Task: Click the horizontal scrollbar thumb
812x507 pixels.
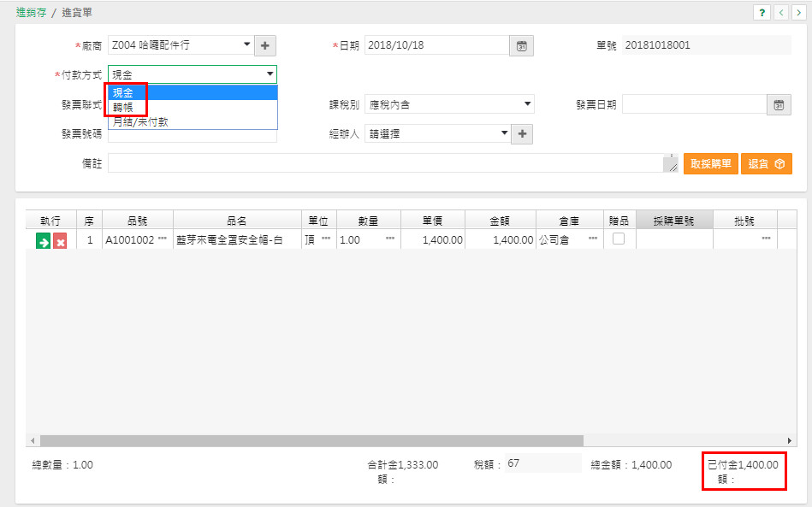Action: coord(311,441)
